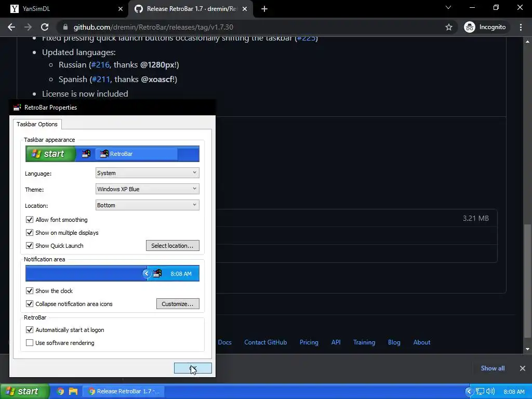Reload the GitHub page
The image size is (532, 399).
(x=45, y=27)
